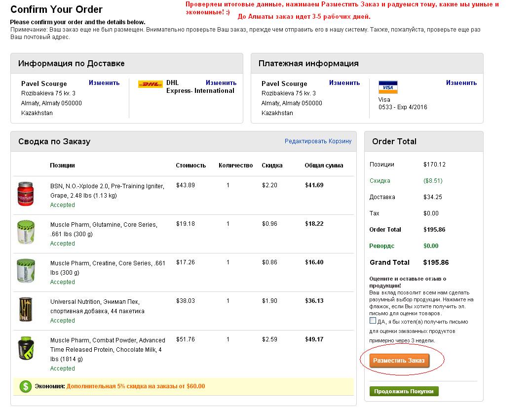Image resolution: width=532 pixels, height=414 pixels.
Task: Click Изменить next to DHL Express
Action: 221,83
